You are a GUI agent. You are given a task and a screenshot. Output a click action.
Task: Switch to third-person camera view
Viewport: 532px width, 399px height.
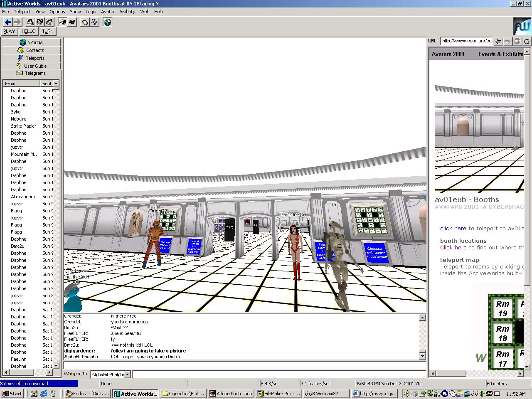(72, 22)
